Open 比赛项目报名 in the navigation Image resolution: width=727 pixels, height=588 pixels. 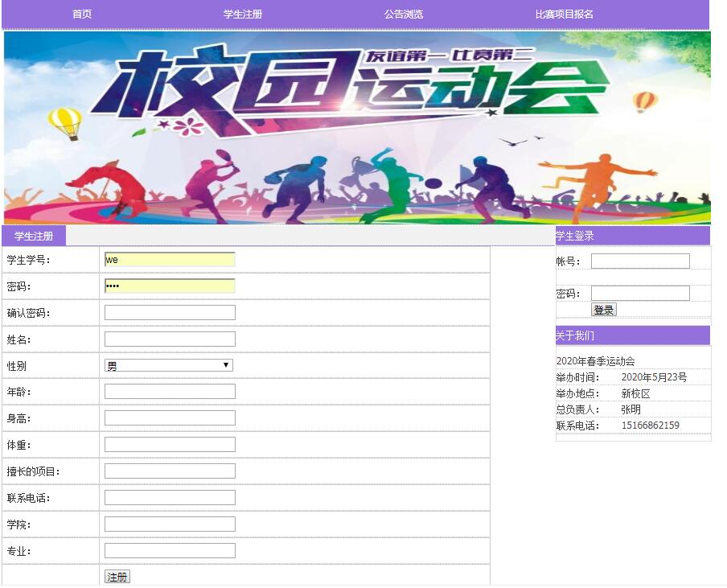click(565, 14)
